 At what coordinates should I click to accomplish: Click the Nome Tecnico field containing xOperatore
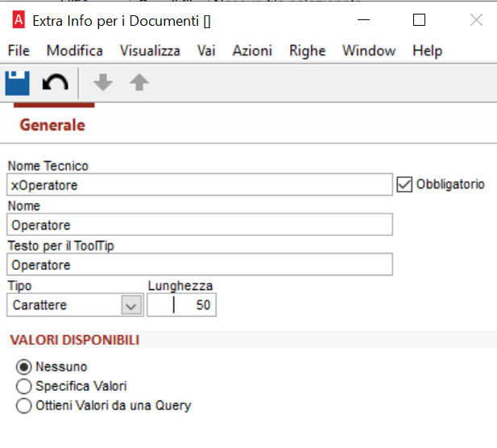point(200,185)
